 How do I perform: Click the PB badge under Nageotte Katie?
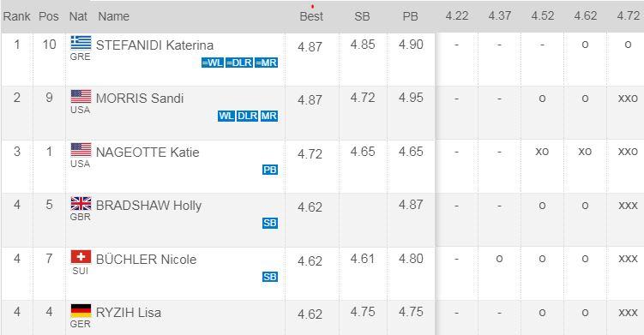270,170
